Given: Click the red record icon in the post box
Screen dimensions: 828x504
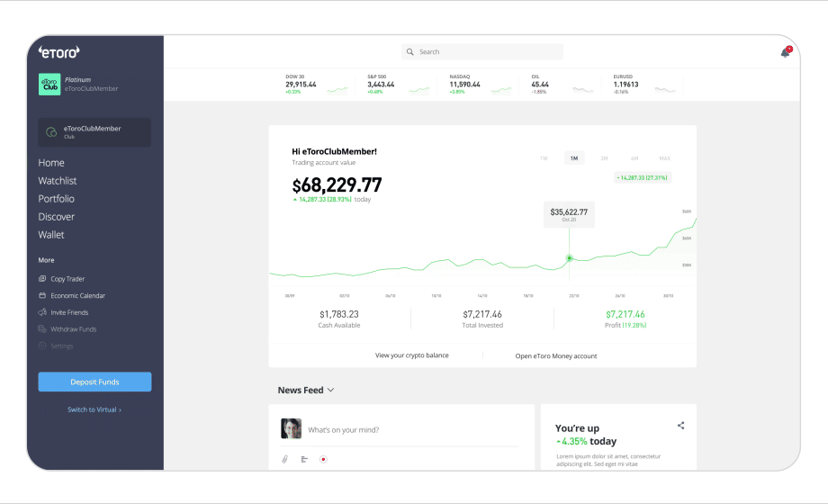Looking at the screenshot, I should point(323,459).
